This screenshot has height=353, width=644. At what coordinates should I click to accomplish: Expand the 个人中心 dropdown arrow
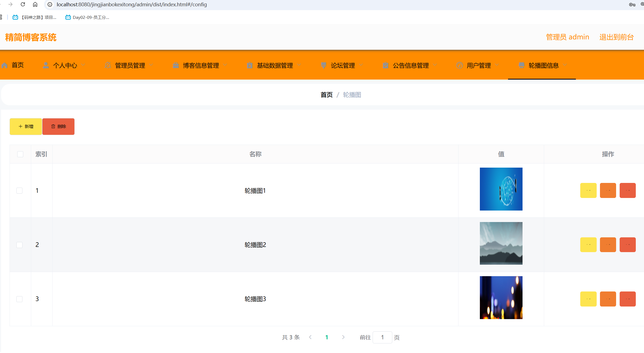click(x=83, y=65)
